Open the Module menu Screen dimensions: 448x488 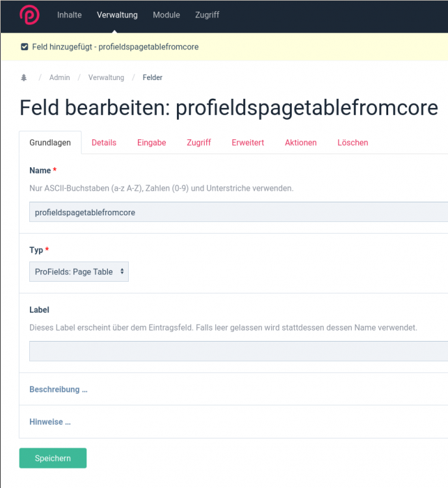[166, 15]
